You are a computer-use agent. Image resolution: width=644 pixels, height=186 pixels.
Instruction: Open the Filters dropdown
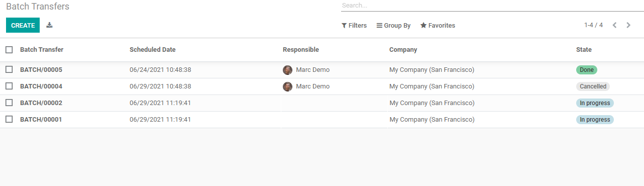[354, 25]
